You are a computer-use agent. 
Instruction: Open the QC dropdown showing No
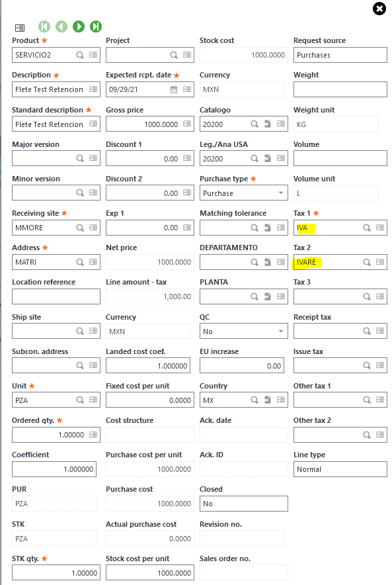point(280,330)
